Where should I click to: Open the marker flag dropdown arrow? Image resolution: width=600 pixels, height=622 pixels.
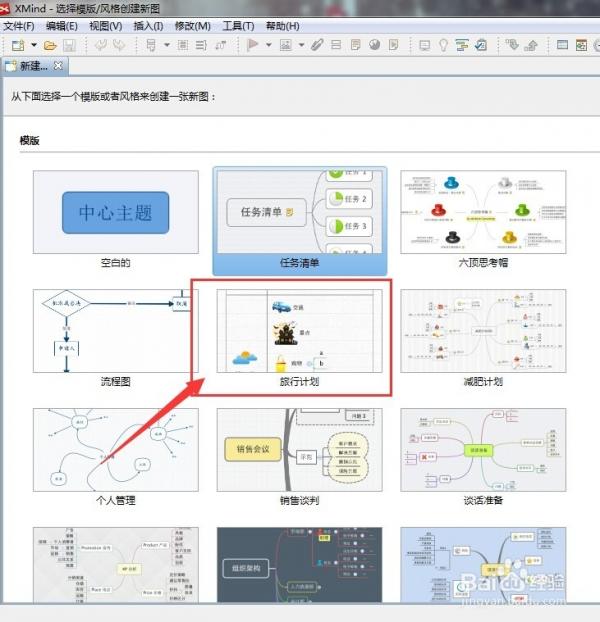(268, 45)
